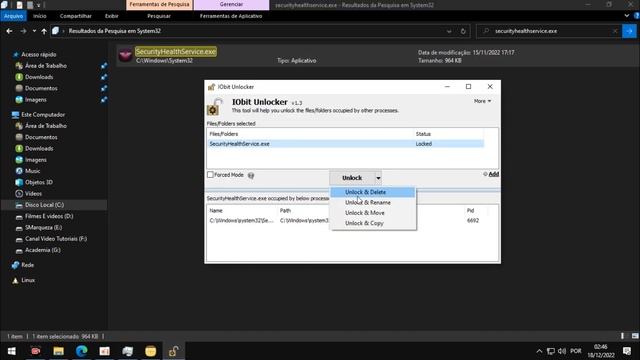Open the Unlock button dropdown arrow
640x360 pixels.
(x=378, y=178)
